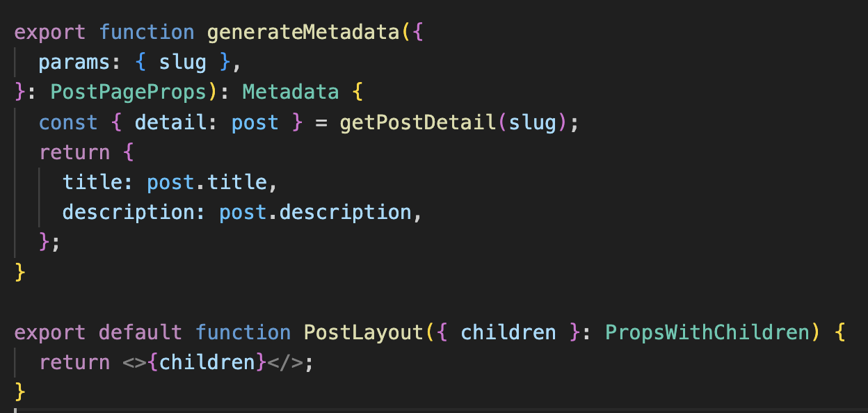The height and width of the screenshot is (413, 868).
Task: Click the slug parameter in params
Action: [183, 63]
